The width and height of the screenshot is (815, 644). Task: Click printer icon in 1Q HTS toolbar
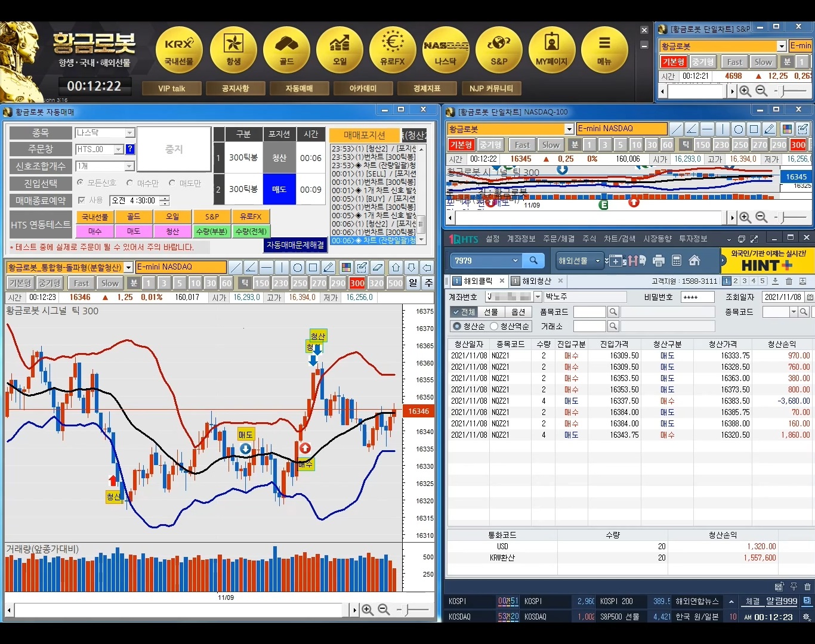pyautogui.click(x=659, y=261)
